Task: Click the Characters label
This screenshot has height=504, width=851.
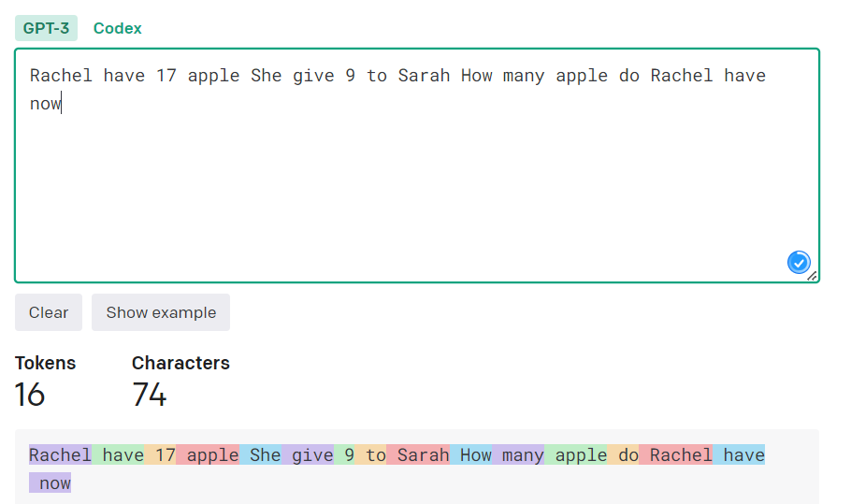Action: [x=180, y=363]
